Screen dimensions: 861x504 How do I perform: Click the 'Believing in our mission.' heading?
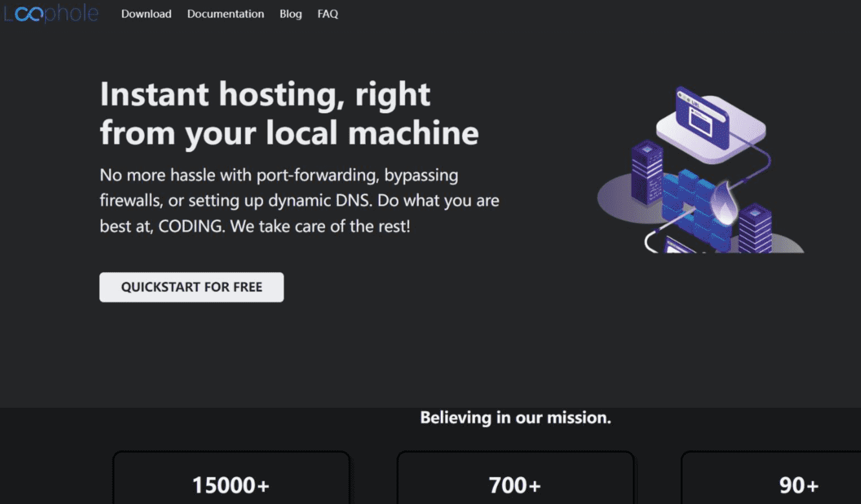click(515, 417)
